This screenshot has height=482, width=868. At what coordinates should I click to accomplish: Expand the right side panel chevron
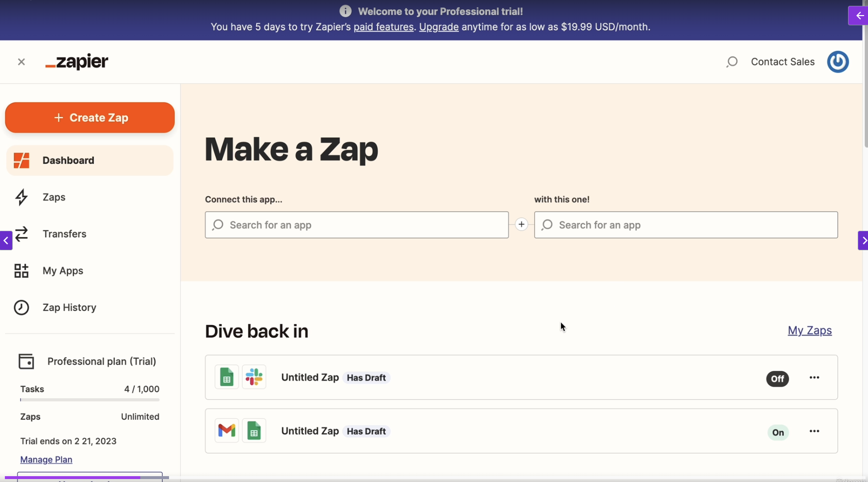tap(864, 240)
